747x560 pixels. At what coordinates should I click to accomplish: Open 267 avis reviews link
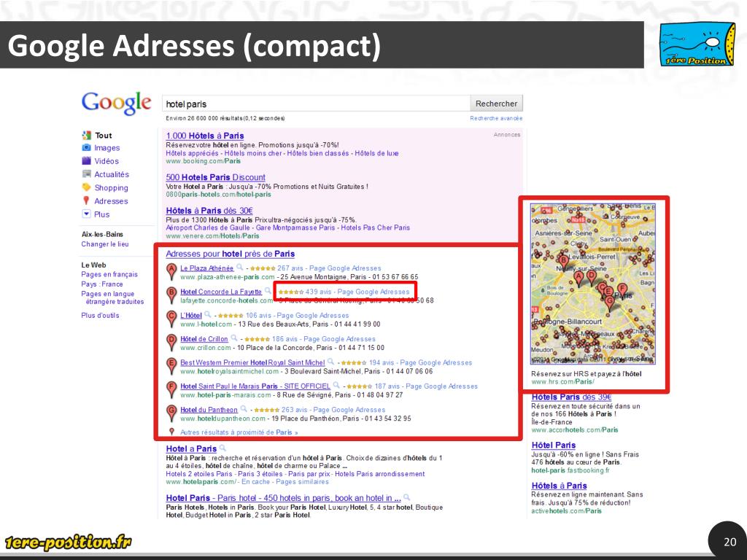coord(290,268)
